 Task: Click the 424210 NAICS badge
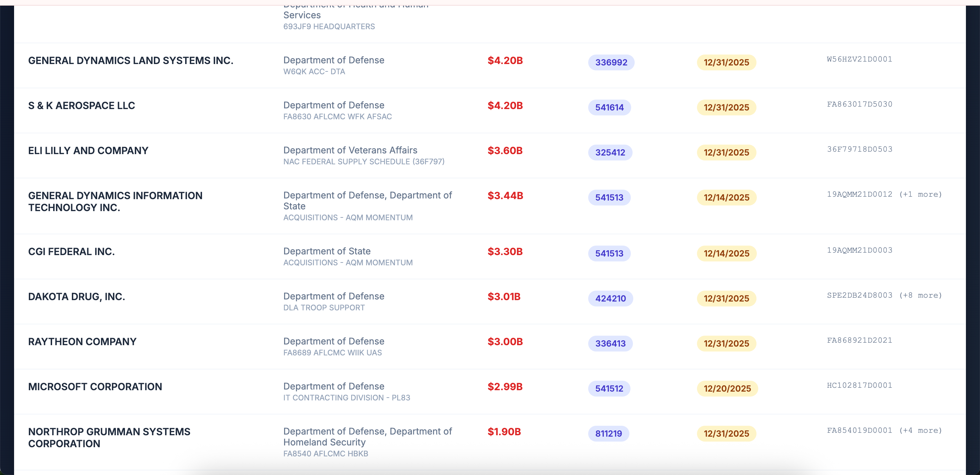click(x=610, y=298)
